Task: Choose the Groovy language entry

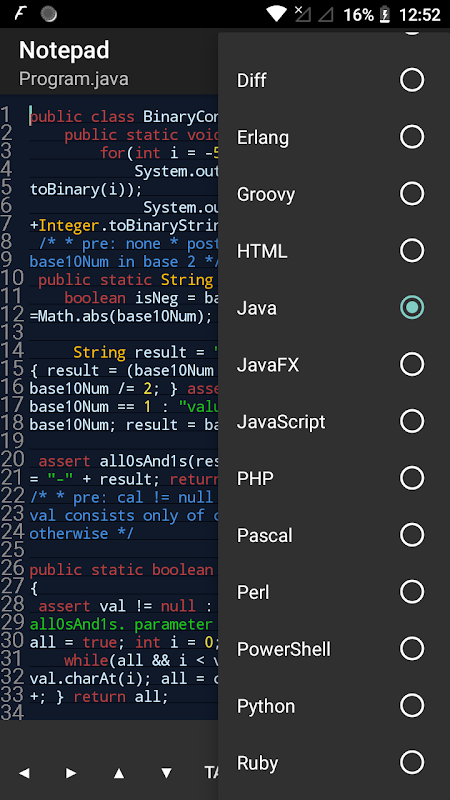Action: (334, 194)
